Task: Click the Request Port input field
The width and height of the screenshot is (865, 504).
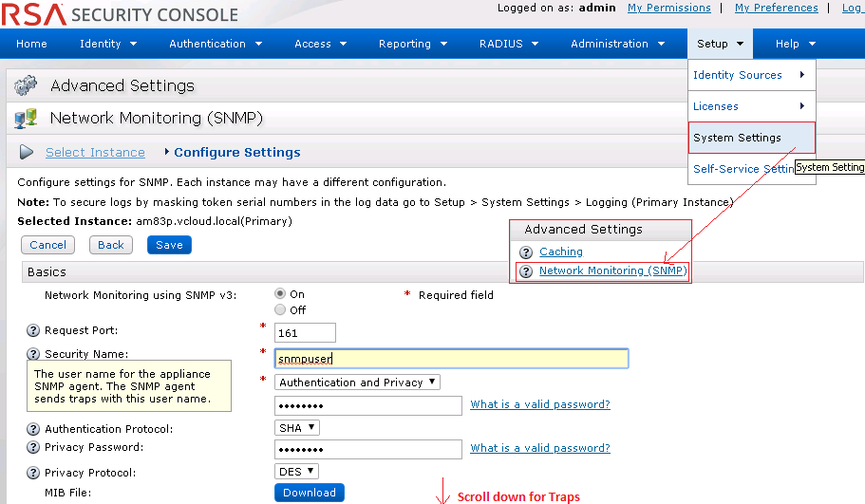Action: [305, 332]
